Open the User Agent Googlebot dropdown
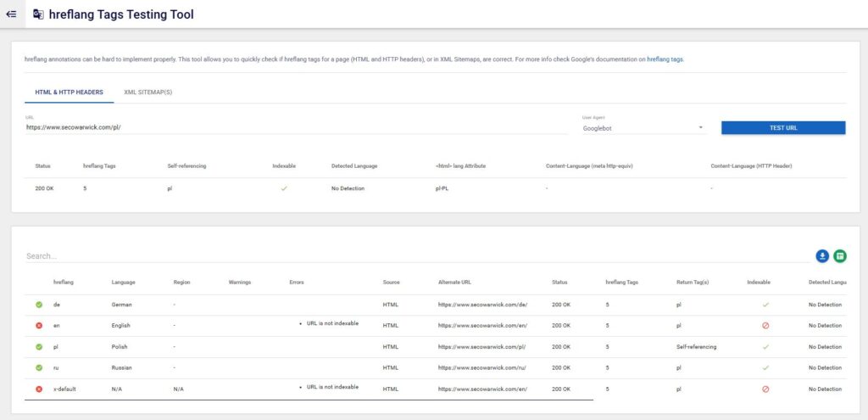The image size is (868, 420). coord(643,128)
